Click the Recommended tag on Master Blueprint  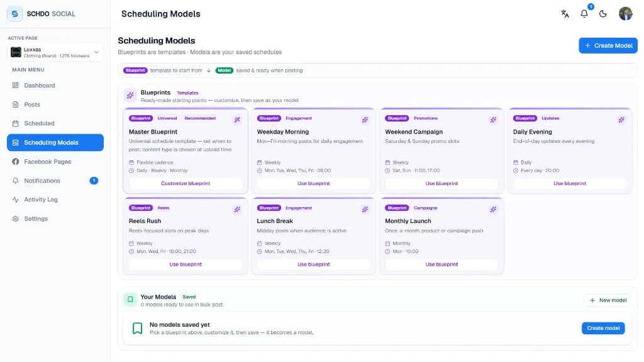pos(200,118)
